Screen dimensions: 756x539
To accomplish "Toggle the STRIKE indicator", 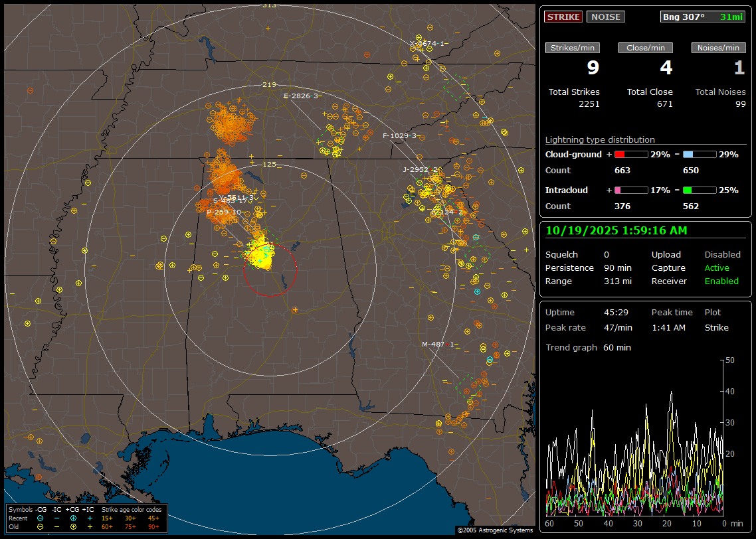I will click(563, 17).
